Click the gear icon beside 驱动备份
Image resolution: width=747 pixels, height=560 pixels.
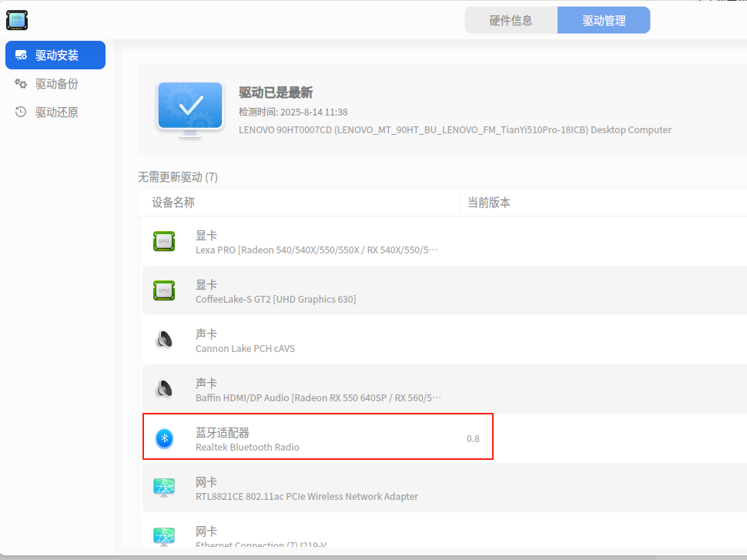click(x=21, y=83)
